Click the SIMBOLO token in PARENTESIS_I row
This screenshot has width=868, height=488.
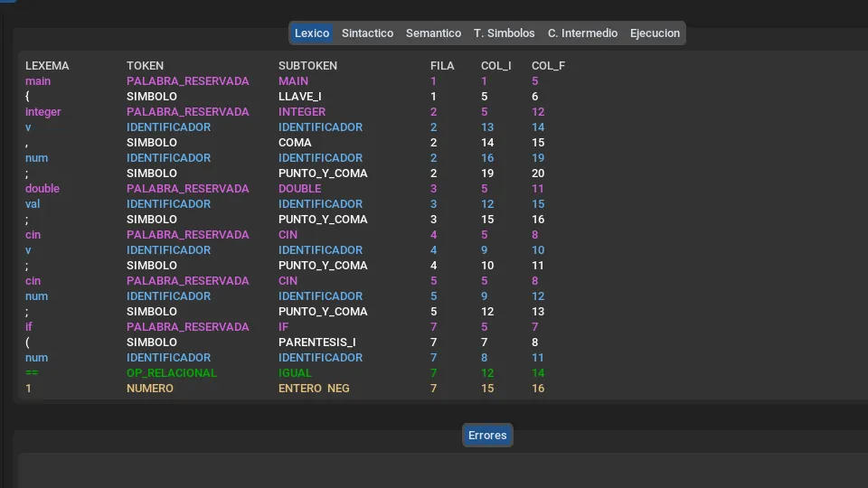tap(152, 343)
